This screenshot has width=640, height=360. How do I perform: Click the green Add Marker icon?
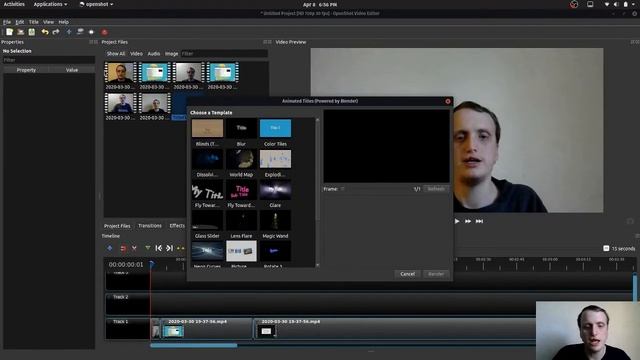coord(148,248)
